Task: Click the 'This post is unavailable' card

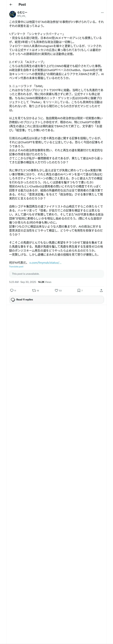Action: (56, 274)
